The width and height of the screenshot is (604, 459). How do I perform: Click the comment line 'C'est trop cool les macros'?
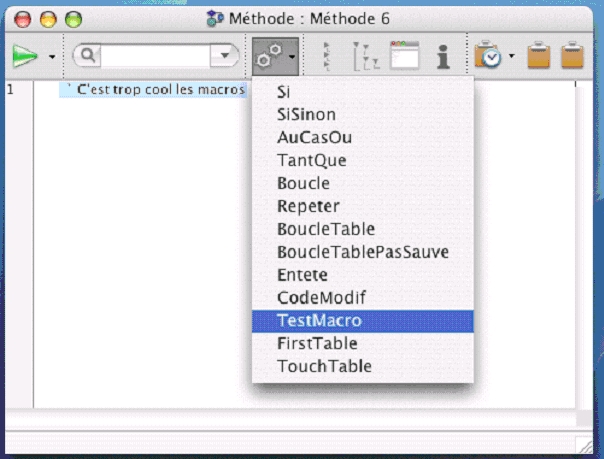(158, 90)
